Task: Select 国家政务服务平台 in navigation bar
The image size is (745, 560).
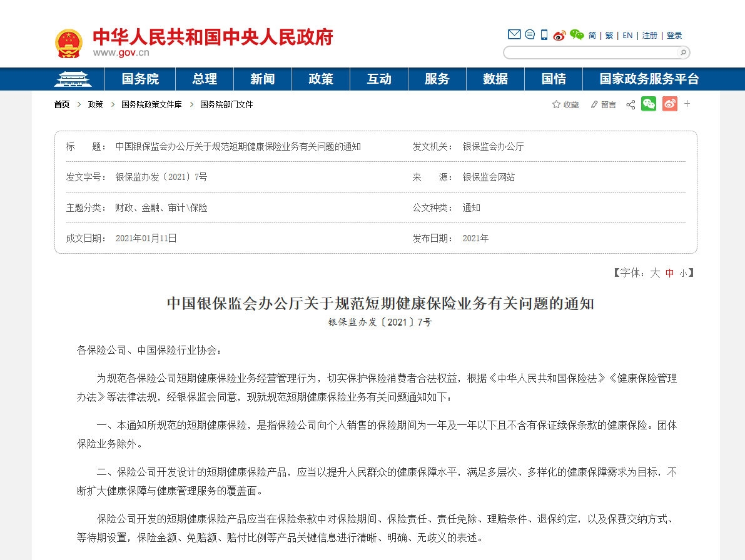Action: [649, 79]
